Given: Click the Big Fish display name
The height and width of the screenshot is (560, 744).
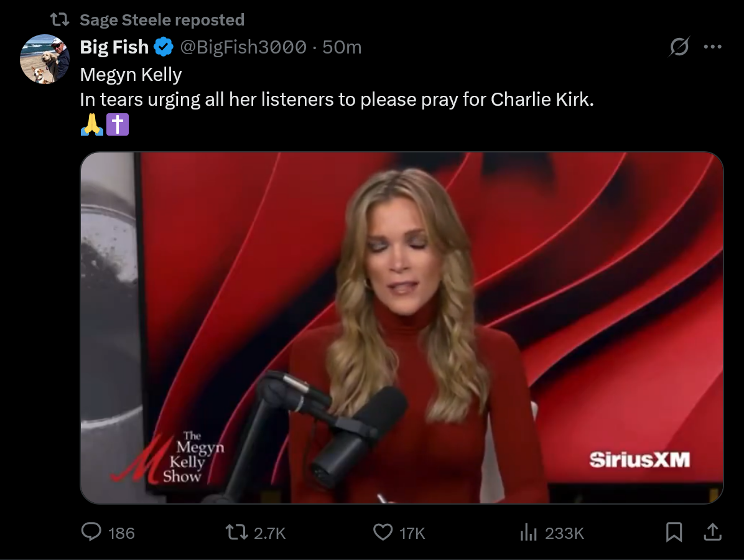Looking at the screenshot, I should (114, 47).
